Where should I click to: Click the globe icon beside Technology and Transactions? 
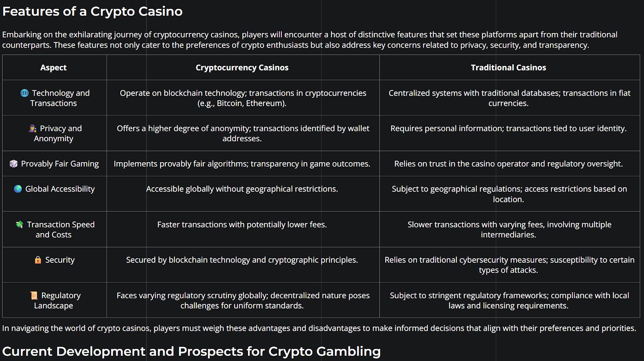pos(25,93)
